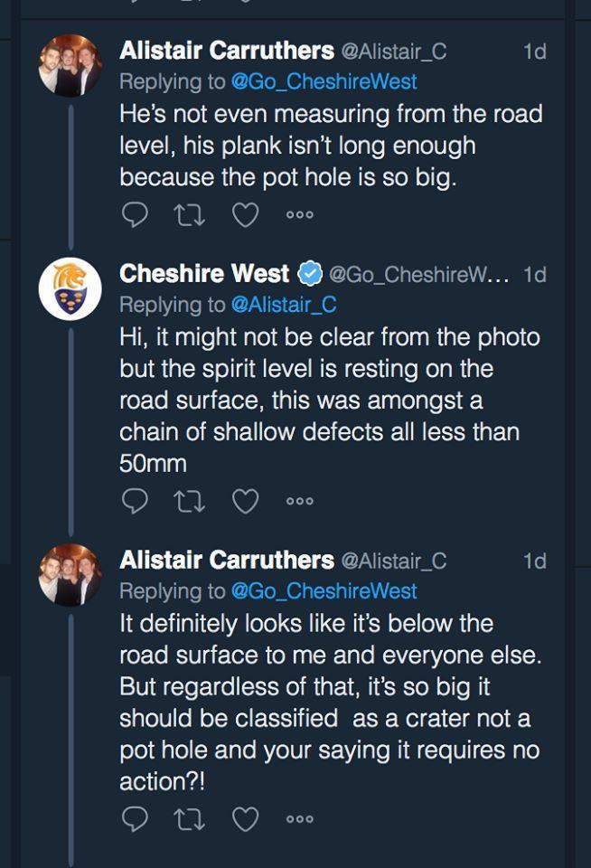Like the Cheshire West spirit level tweet
Image resolution: width=591 pixels, height=868 pixels.
(245, 499)
